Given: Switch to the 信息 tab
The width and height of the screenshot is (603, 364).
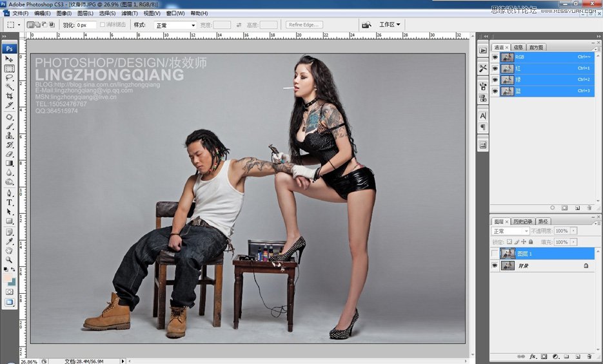Looking at the screenshot, I should click(x=518, y=47).
